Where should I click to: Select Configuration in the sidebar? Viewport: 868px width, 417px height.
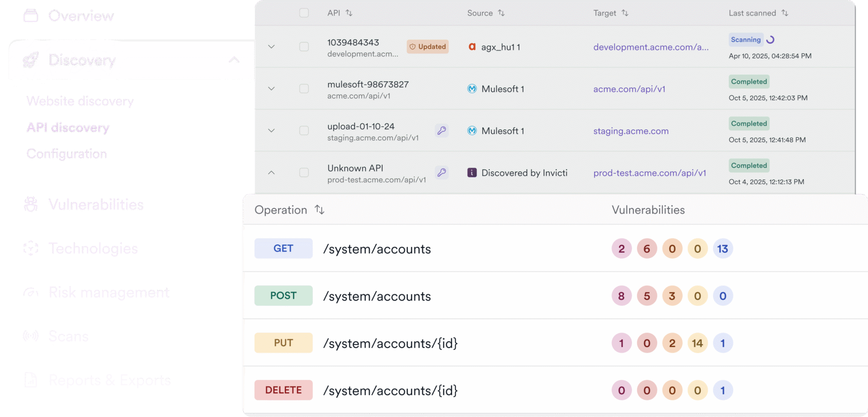[x=67, y=154]
